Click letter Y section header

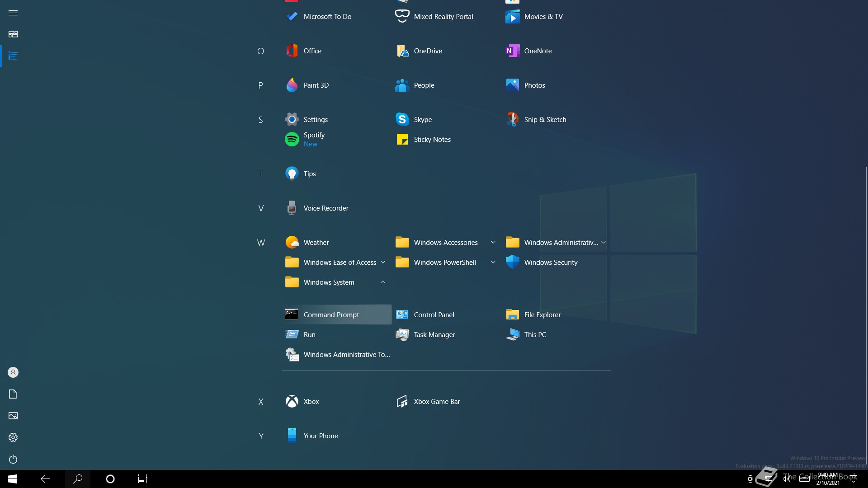[261, 436]
